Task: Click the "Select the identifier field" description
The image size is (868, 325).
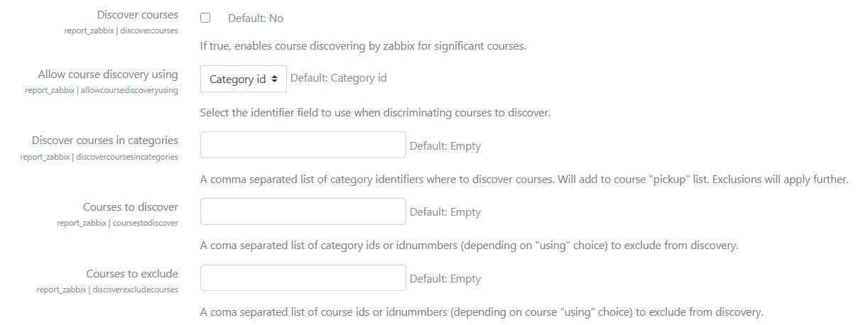Action: [x=374, y=113]
